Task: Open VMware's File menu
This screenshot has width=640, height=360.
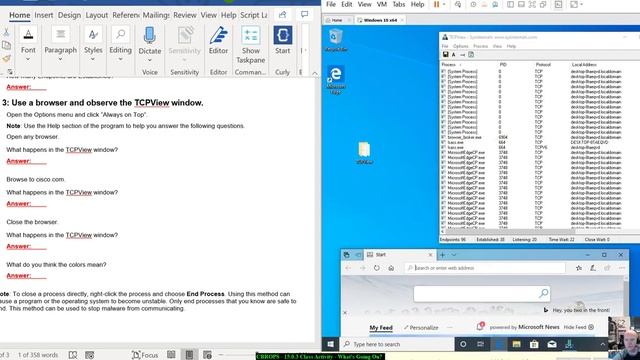Action: 331,4
